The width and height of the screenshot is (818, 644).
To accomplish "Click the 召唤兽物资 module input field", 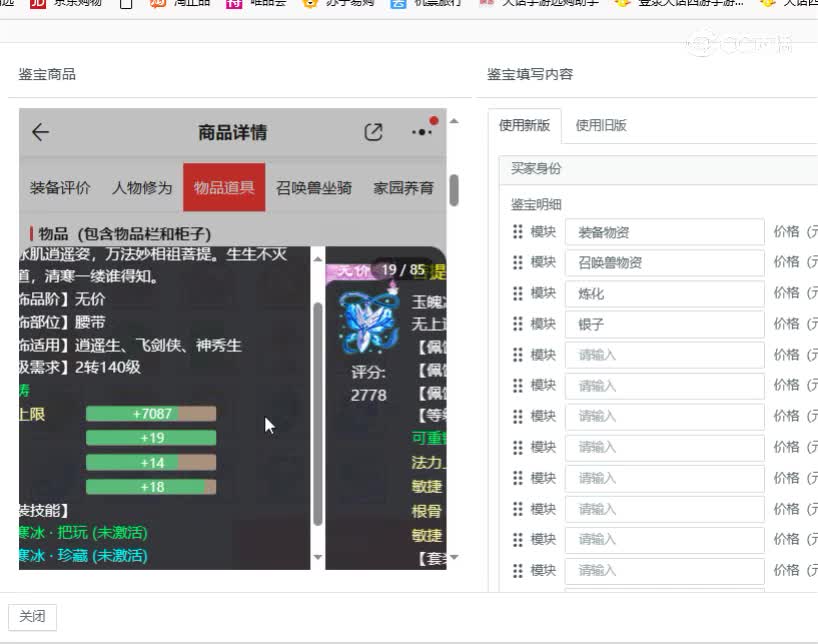I will tap(665, 263).
